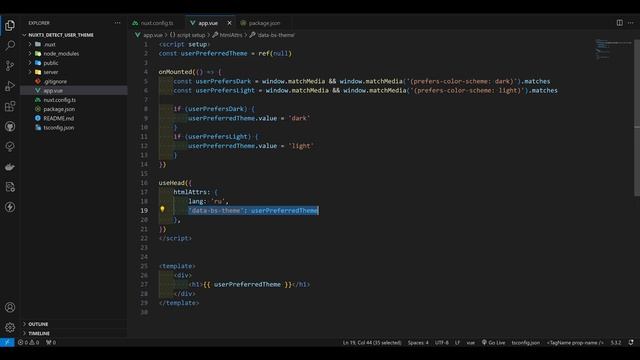Open the Docker view icon

[x=10, y=167]
